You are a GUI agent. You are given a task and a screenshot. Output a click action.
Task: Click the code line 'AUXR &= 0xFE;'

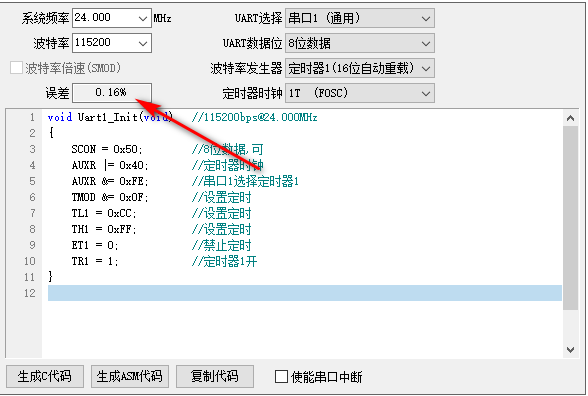[110, 181]
